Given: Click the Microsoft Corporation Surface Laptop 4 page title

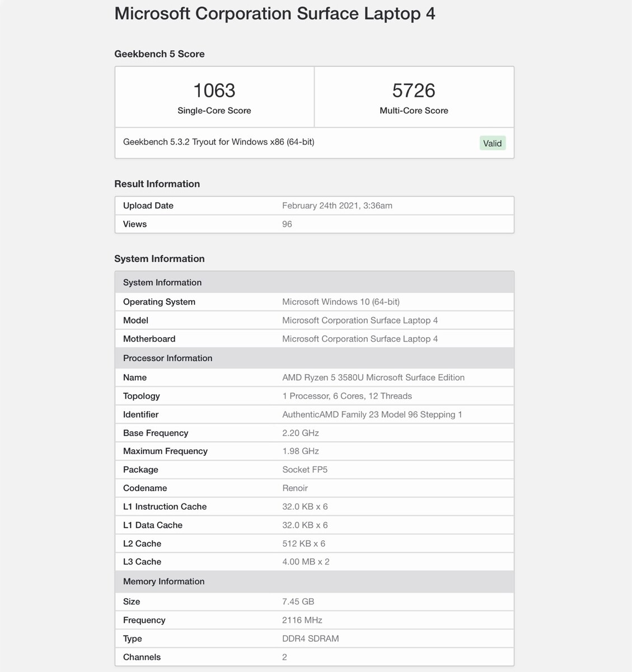Looking at the screenshot, I should pos(274,13).
